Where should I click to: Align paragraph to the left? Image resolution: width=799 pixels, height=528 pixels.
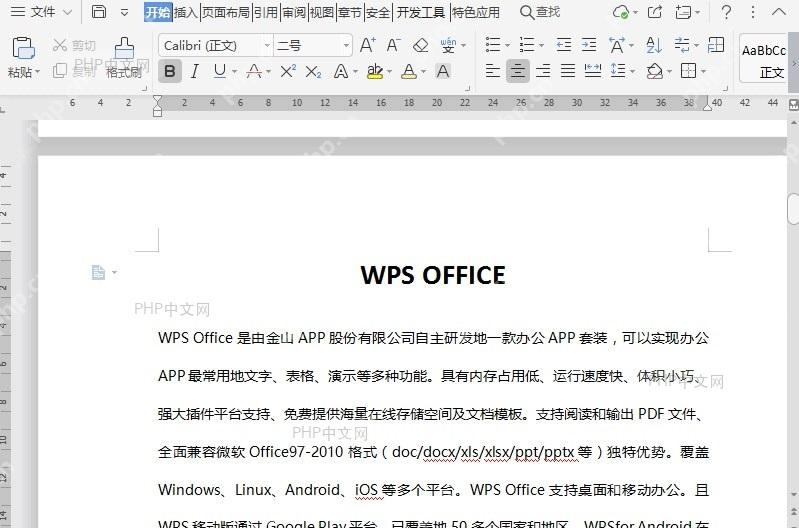pos(492,71)
